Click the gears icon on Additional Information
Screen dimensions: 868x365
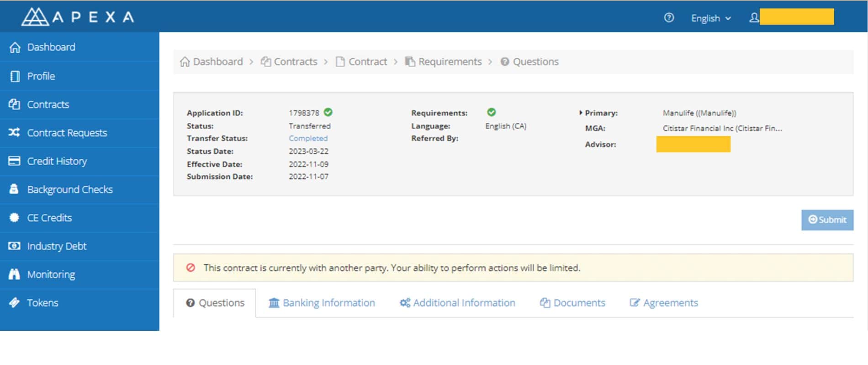pos(405,303)
